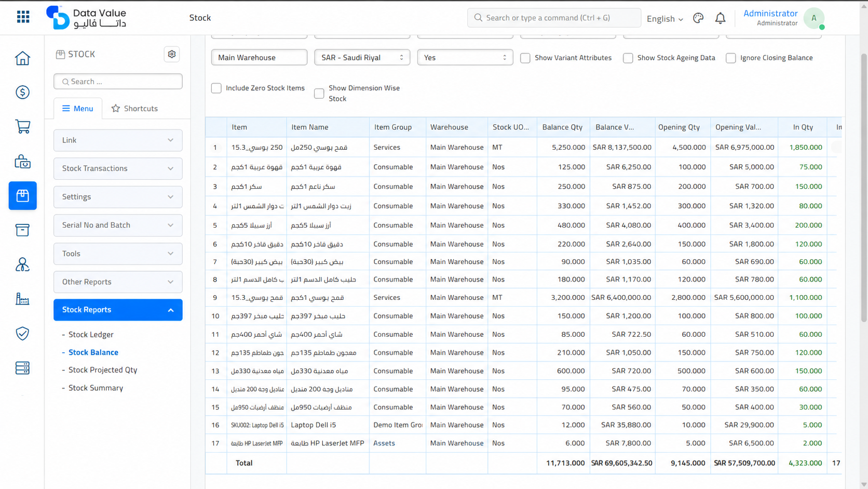Screen dimensions: 868x489
Task: Click the In Qty column header
Action: (x=803, y=127)
